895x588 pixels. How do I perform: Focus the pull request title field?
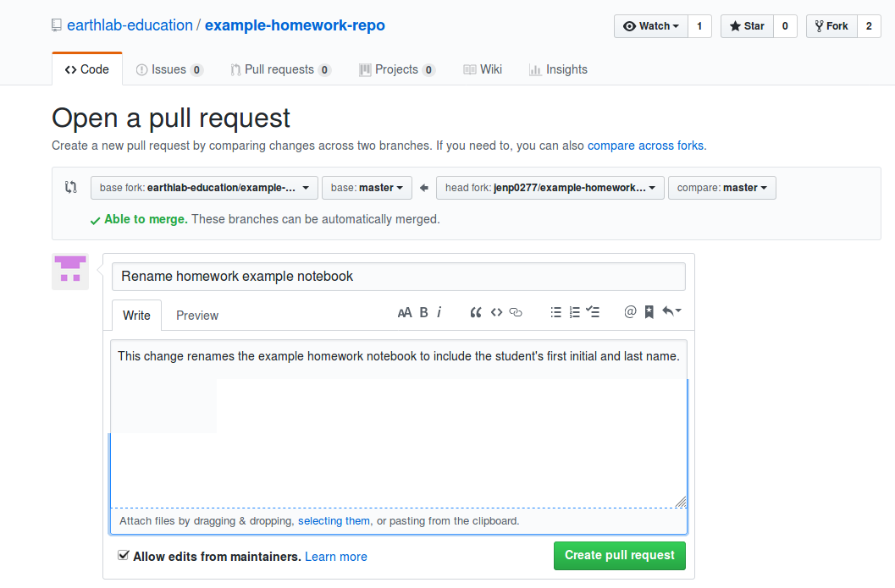399,277
